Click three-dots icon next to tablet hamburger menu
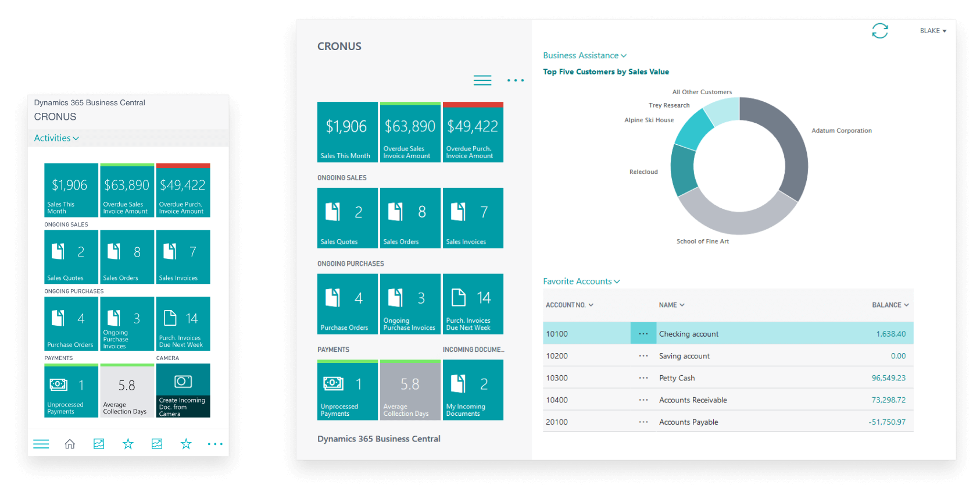Image resolution: width=980 pixels, height=488 pixels. [515, 80]
